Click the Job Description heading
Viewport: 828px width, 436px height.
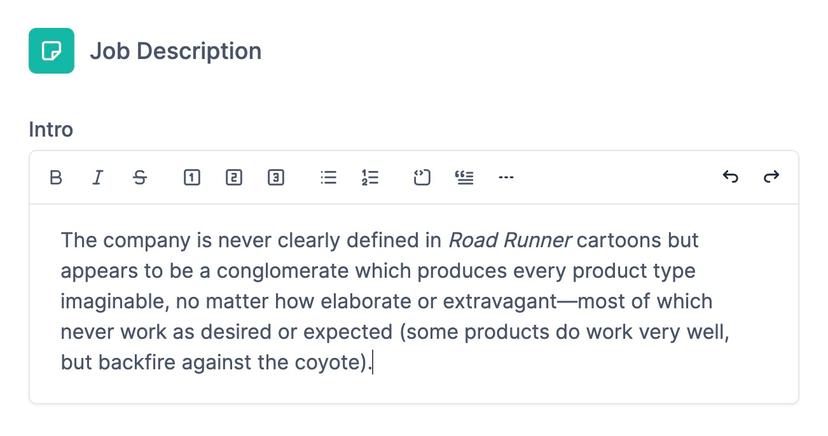coord(176,51)
